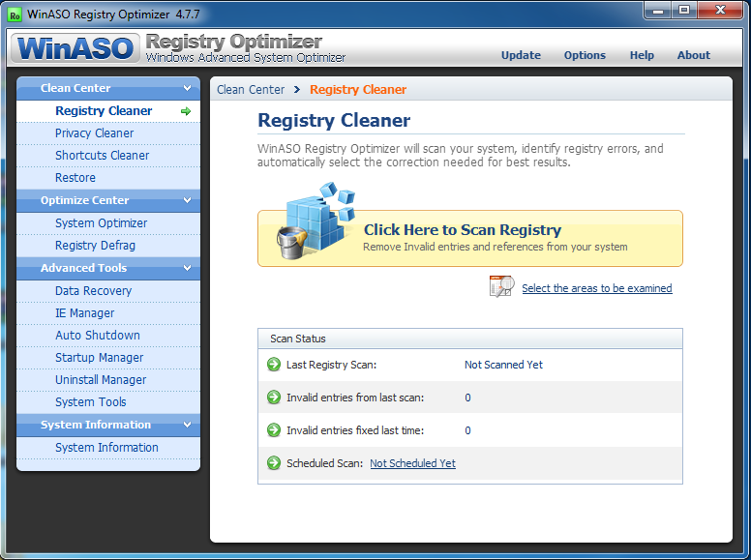751x560 pixels.
Task: Open the Options menu
Action: click(x=585, y=55)
